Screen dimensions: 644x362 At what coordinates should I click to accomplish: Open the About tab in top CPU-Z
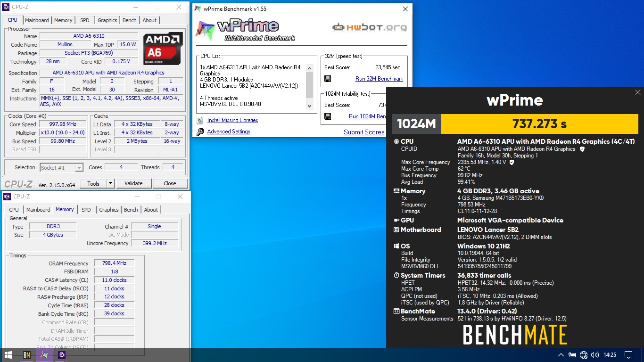[x=149, y=20]
